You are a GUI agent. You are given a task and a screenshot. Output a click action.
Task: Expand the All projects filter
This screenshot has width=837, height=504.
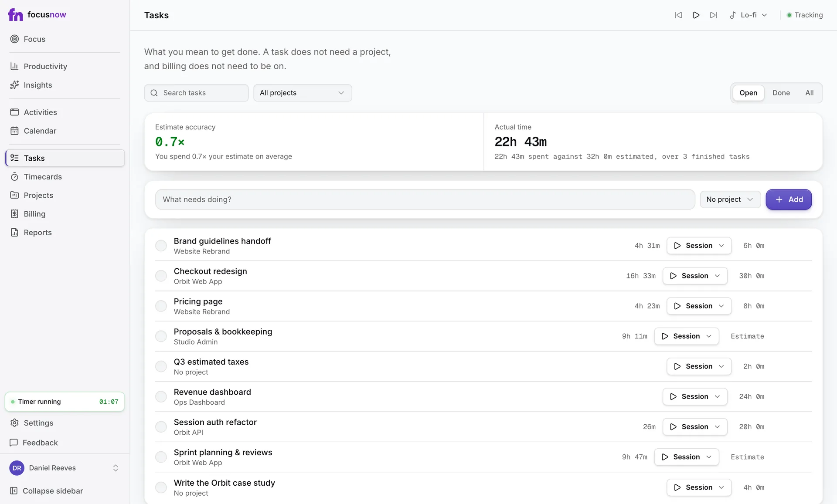pyautogui.click(x=303, y=93)
